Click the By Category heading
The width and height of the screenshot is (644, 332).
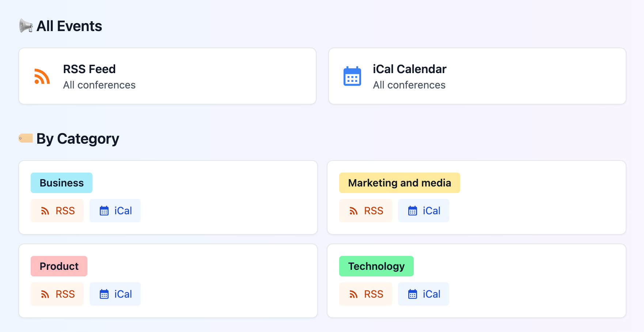pyautogui.click(x=78, y=139)
